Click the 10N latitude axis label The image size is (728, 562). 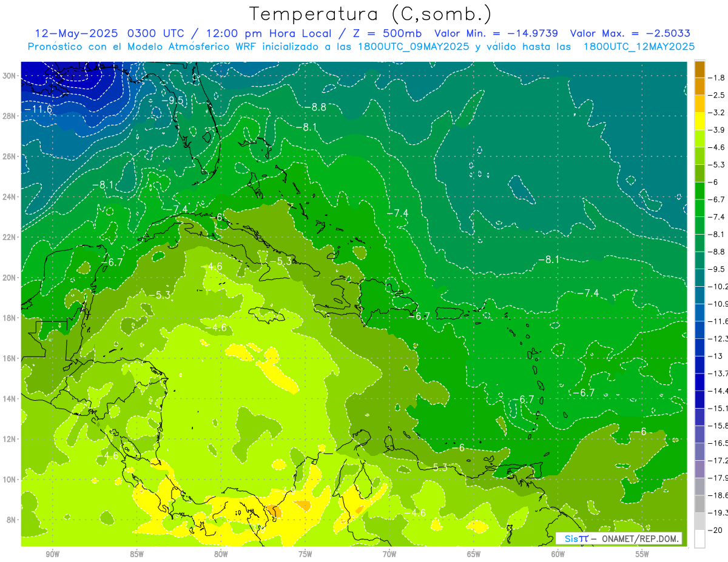[x=10, y=479]
